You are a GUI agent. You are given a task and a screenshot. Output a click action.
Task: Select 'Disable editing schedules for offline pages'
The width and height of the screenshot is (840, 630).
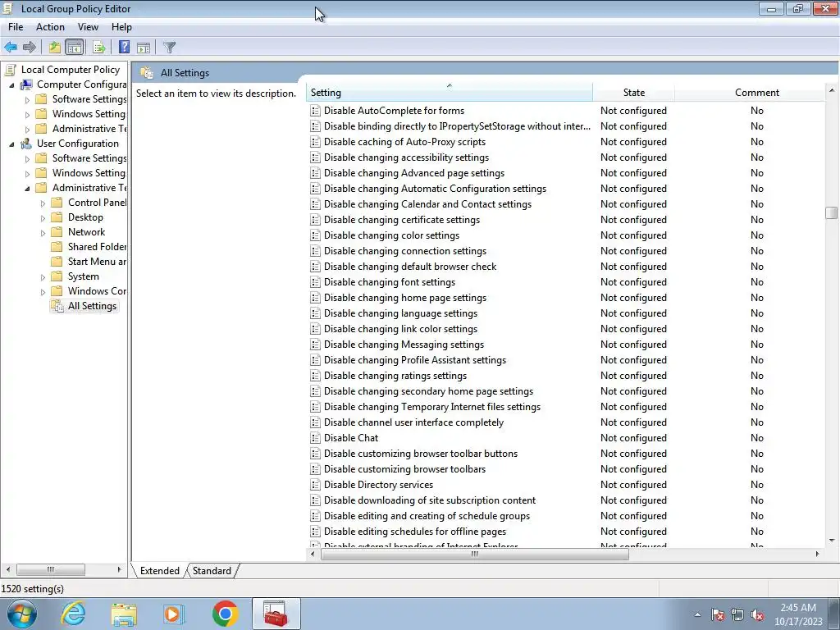click(x=414, y=532)
